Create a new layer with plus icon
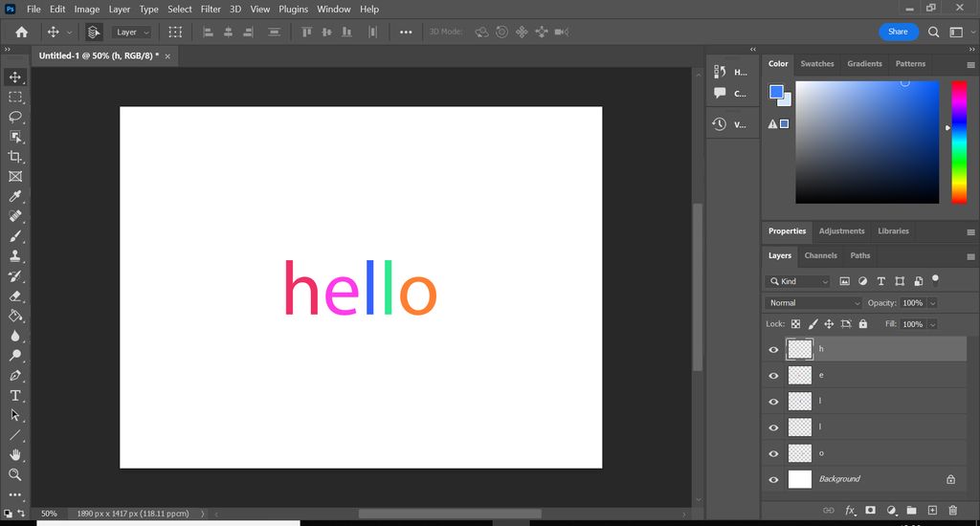 pyautogui.click(x=932, y=511)
